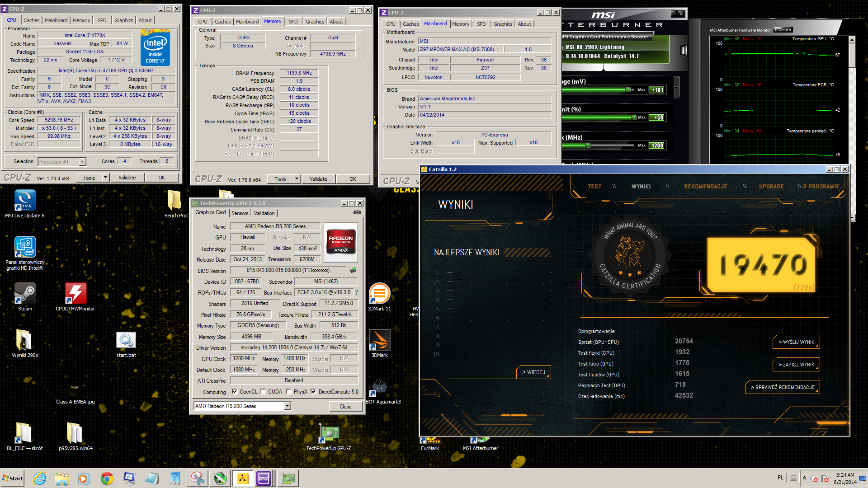Click the WIECEJ button in Catzilla
The height and width of the screenshot is (488, 868).
coord(533,372)
